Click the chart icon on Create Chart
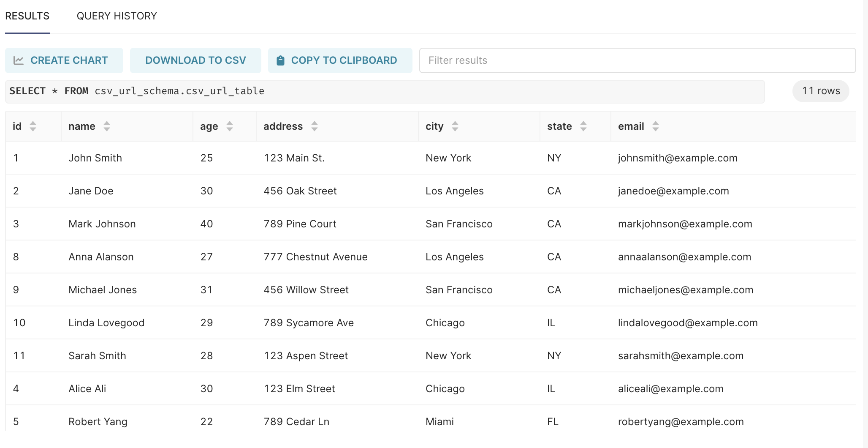Image resolution: width=868 pixels, height=448 pixels. point(18,60)
